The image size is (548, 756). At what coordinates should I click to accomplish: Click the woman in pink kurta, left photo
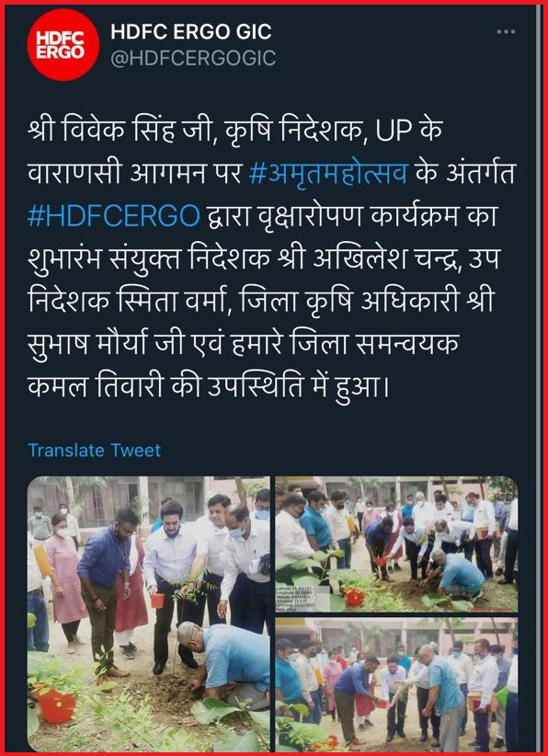coord(64,579)
